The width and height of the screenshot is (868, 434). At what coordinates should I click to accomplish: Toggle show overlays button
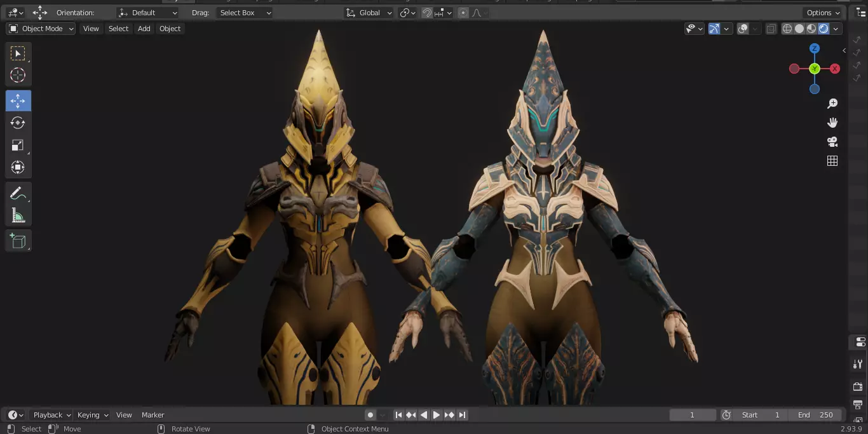[x=743, y=29]
